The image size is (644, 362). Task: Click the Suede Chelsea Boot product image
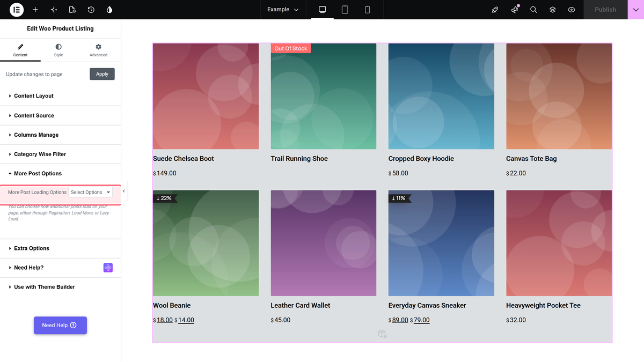[x=206, y=97]
